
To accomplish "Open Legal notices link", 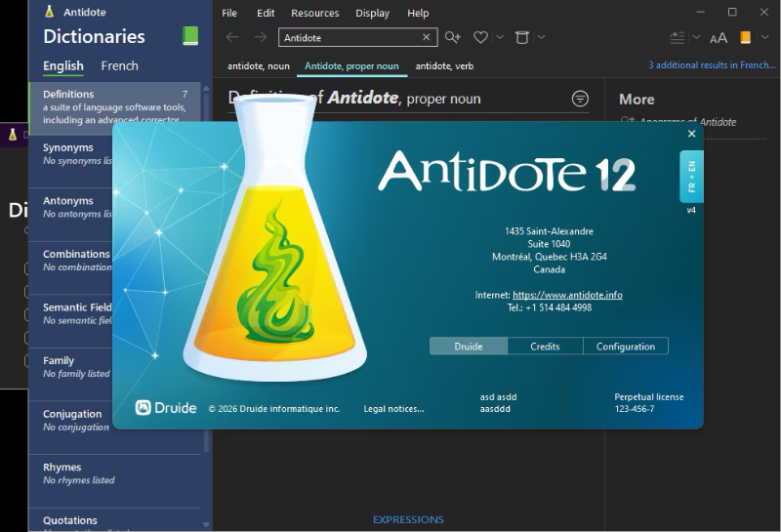I will click(393, 408).
